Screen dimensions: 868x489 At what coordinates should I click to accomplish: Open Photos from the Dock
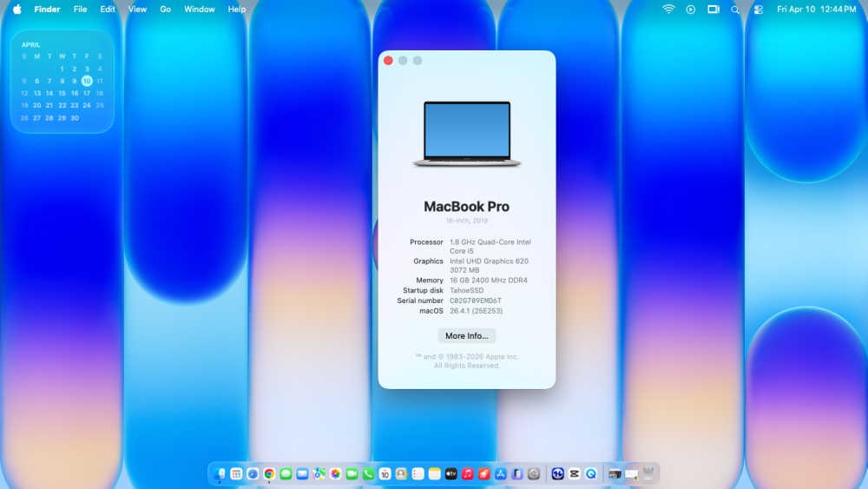click(x=335, y=473)
